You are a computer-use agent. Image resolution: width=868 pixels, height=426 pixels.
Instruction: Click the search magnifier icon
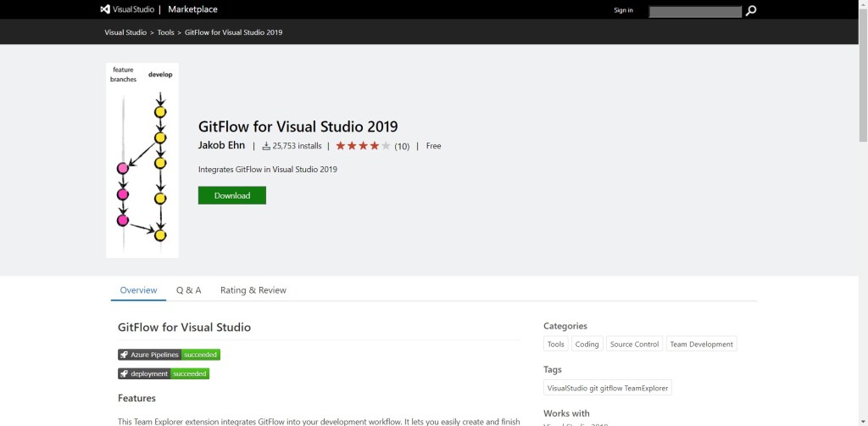coord(750,10)
